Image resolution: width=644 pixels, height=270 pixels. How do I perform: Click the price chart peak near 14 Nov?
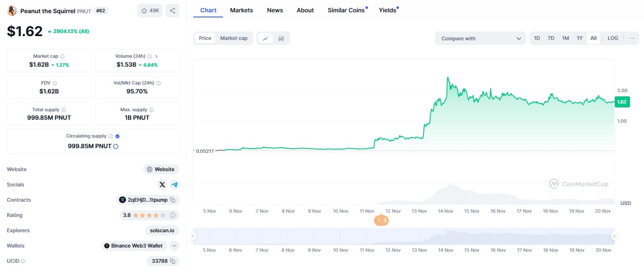448,77
